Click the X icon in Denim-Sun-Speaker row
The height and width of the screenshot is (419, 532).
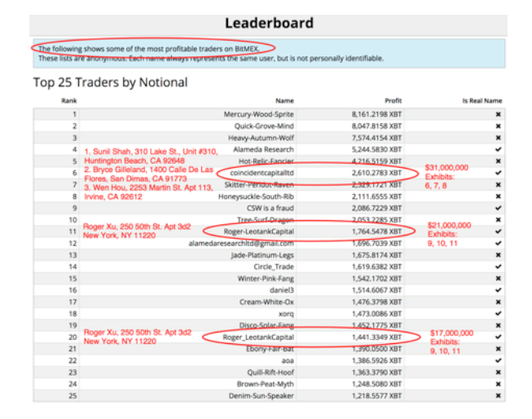click(499, 395)
